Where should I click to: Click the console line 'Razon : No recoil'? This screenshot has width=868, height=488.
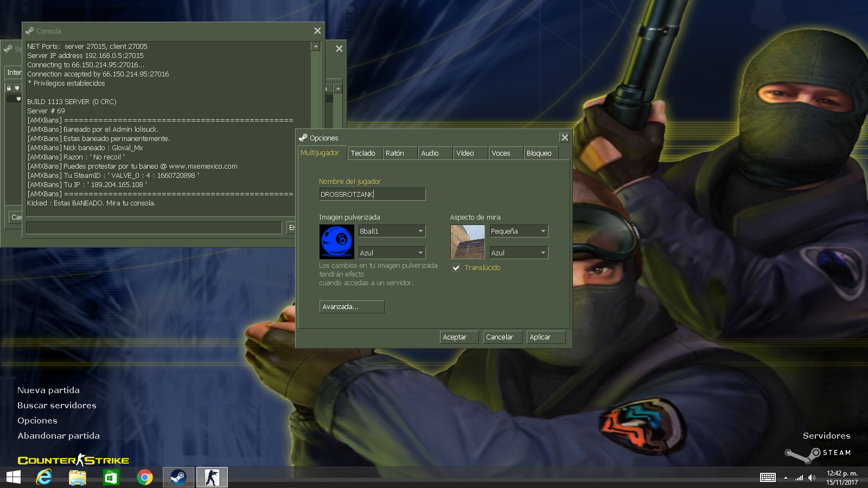[x=76, y=157]
